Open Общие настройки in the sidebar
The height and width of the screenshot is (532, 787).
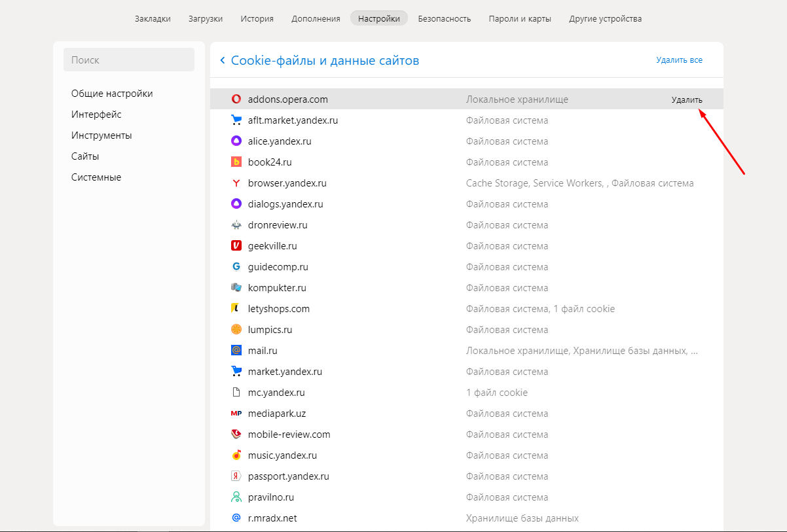pos(112,94)
